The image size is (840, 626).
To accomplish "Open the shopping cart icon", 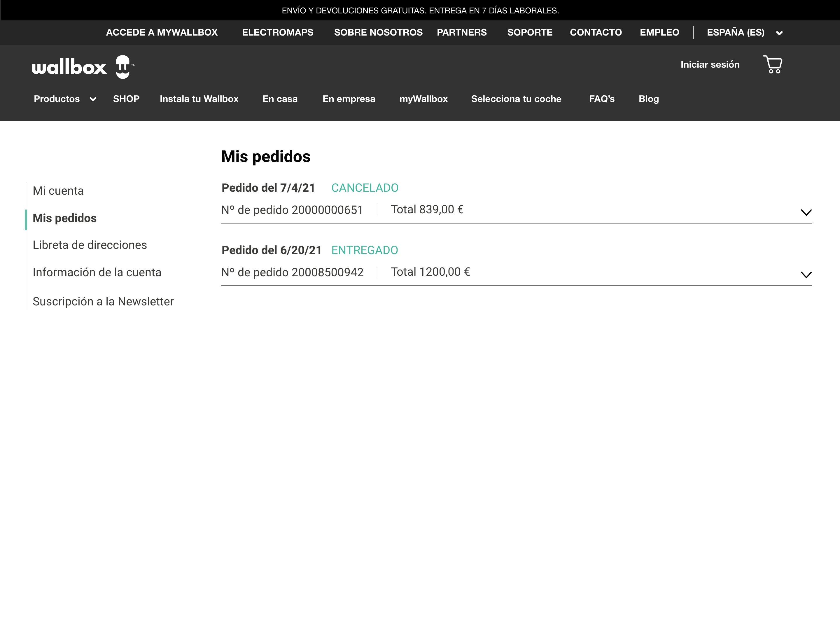I will 773,64.
